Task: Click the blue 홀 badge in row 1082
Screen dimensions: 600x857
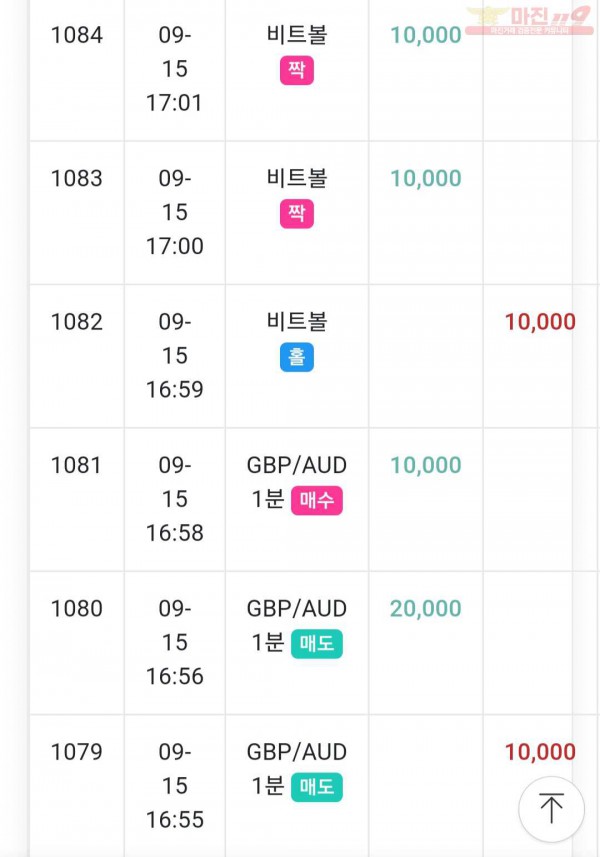Action: coord(297,357)
